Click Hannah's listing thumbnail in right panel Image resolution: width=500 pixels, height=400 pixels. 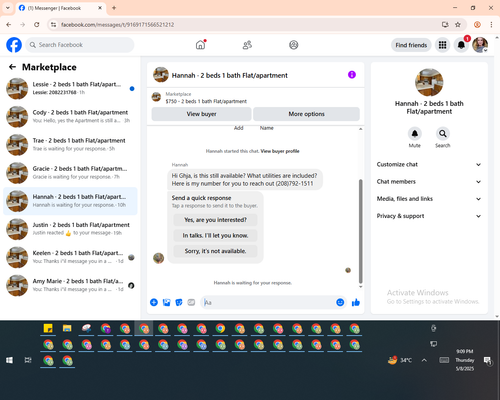pos(429,82)
